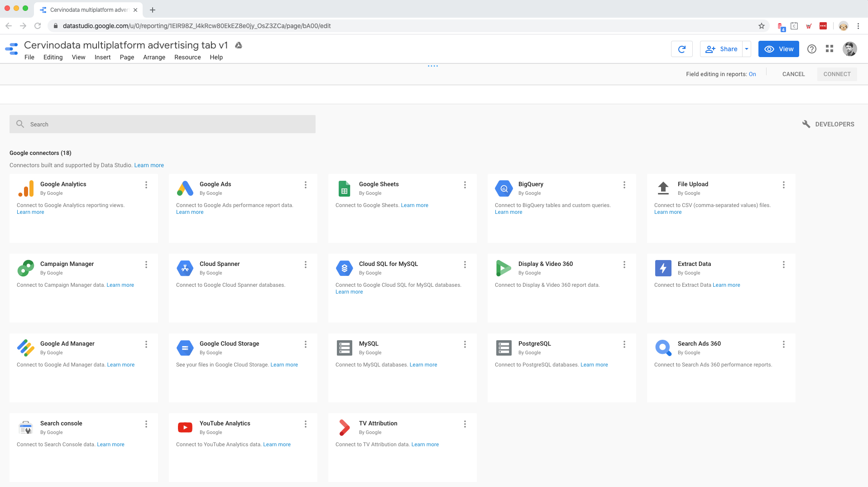
Task: Click the File Upload arrow icon
Action: point(663,188)
